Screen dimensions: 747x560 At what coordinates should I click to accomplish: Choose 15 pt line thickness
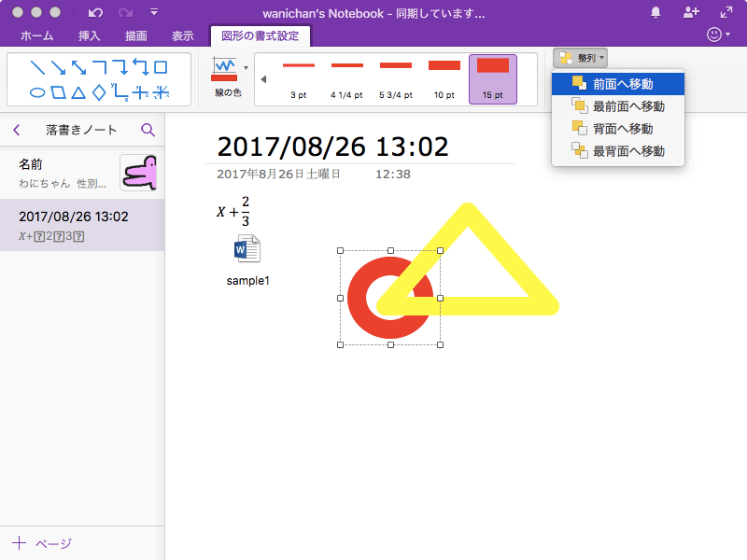493,79
